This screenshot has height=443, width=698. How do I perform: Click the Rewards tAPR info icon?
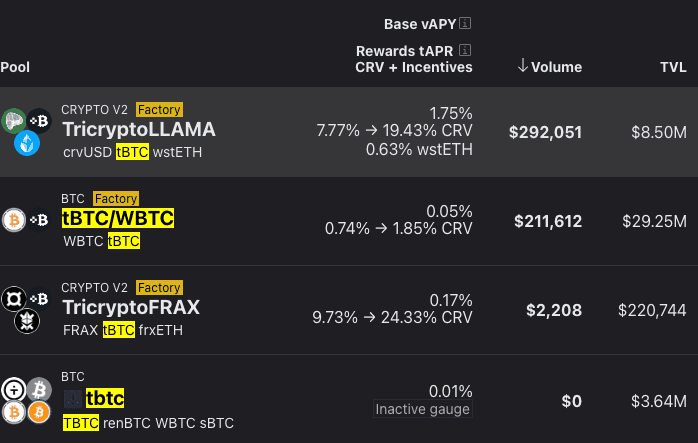(x=465, y=50)
